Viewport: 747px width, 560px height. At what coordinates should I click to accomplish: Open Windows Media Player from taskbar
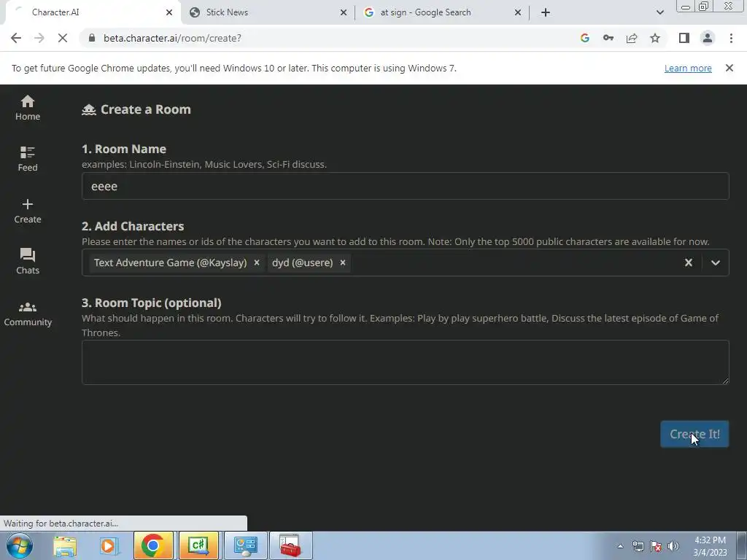coord(109,545)
